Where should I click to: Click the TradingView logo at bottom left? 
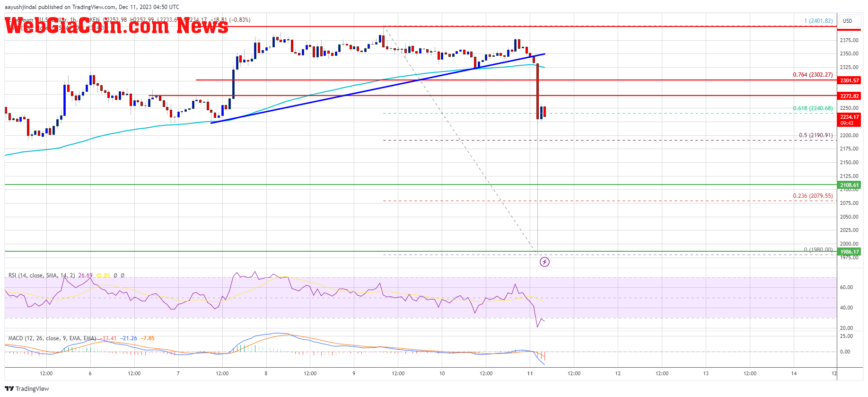point(27,388)
